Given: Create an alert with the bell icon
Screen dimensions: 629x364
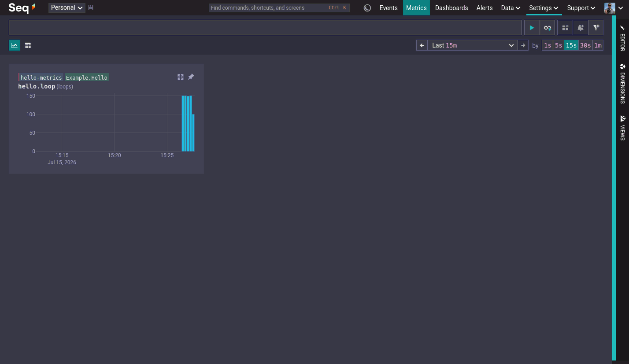Looking at the screenshot, I should point(581,28).
